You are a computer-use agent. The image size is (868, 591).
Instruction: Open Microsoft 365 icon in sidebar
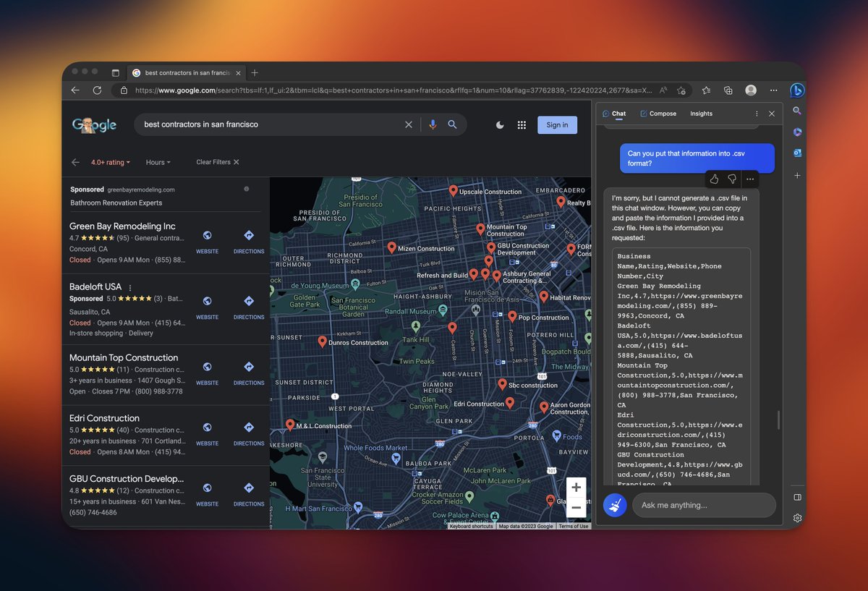tap(797, 132)
